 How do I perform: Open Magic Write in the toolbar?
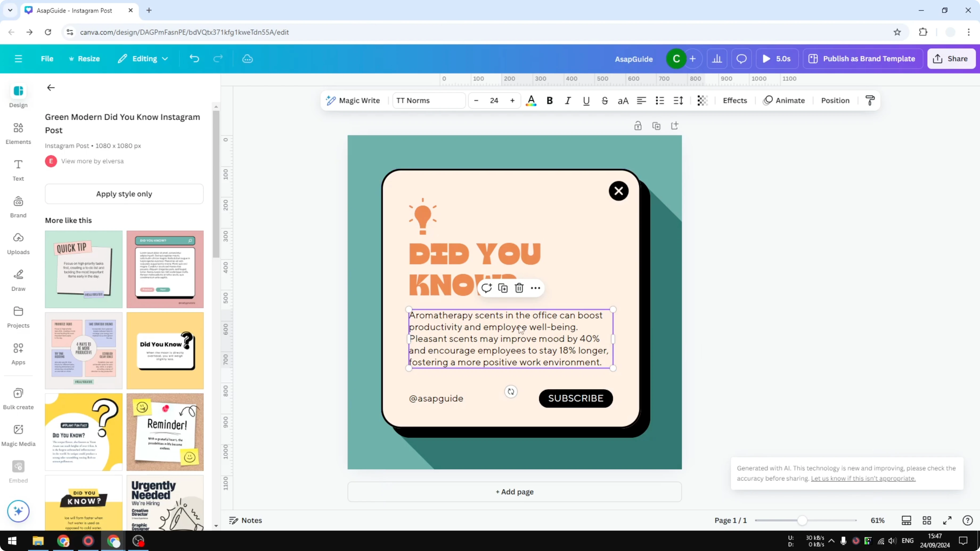click(x=353, y=100)
